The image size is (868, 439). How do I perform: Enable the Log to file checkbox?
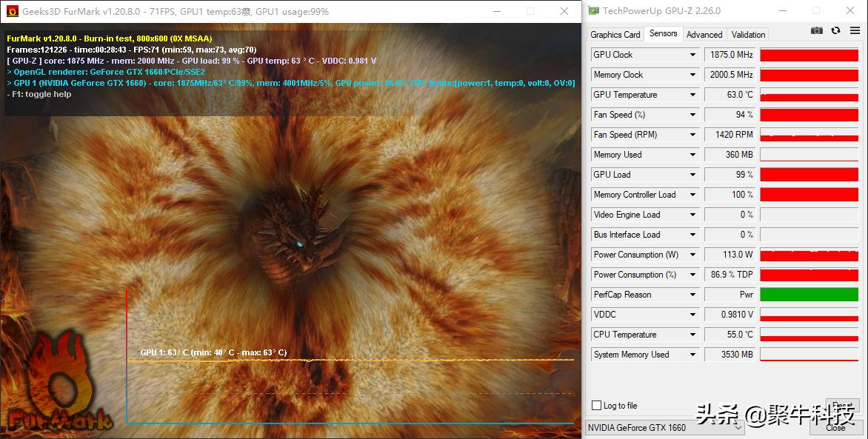[x=597, y=406]
